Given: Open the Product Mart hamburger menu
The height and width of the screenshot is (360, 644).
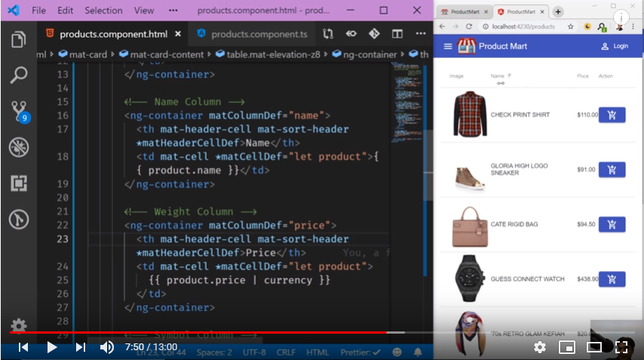Looking at the screenshot, I should coord(448,47).
